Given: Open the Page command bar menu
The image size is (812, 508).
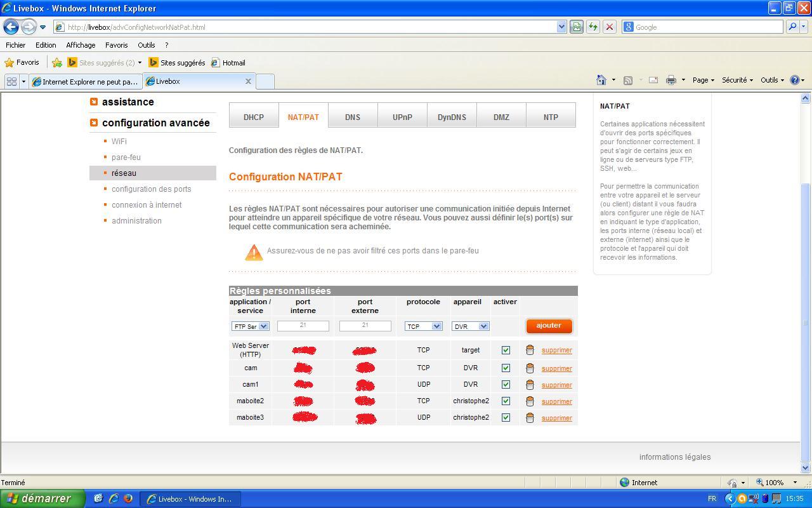Looking at the screenshot, I should click(x=703, y=80).
